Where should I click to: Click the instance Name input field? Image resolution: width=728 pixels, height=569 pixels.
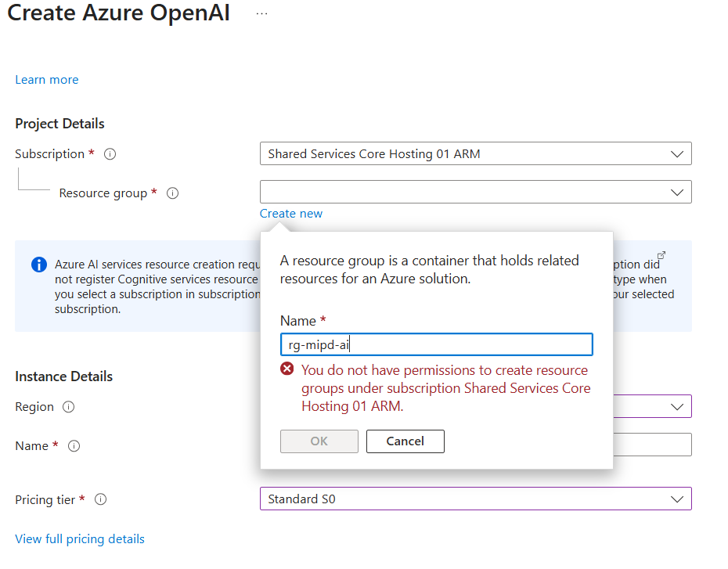[x=652, y=445]
